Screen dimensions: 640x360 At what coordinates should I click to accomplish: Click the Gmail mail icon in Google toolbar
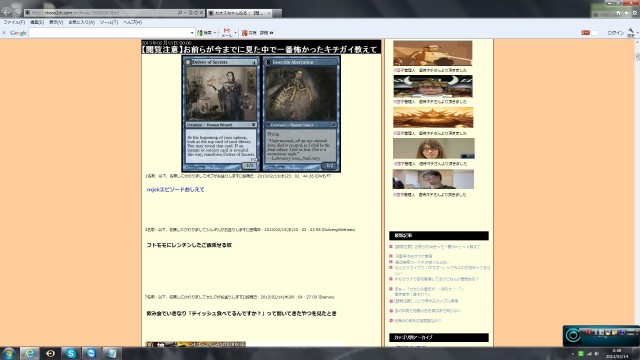pyautogui.click(x=227, y=33)
